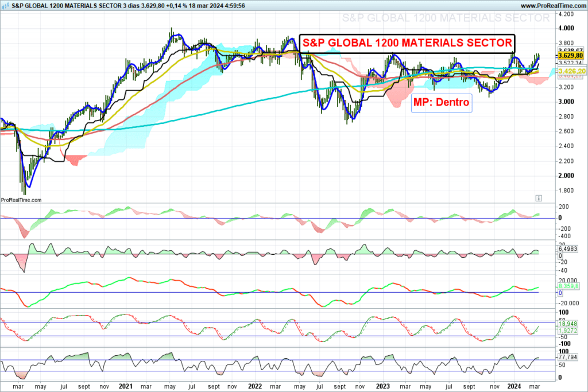Click the 2022 year label on the time axis
The width and height of the screenshot is (588, 392).
click(254, 386)
